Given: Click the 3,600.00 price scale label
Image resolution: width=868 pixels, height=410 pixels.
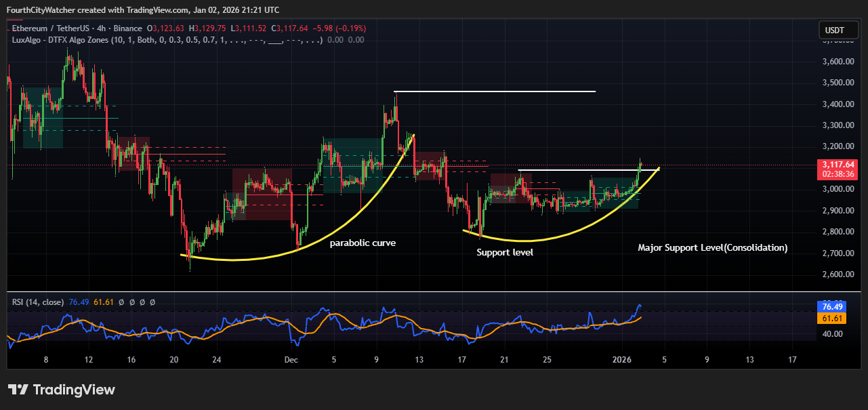Looking at the screenshot, I should pos(835,62).
